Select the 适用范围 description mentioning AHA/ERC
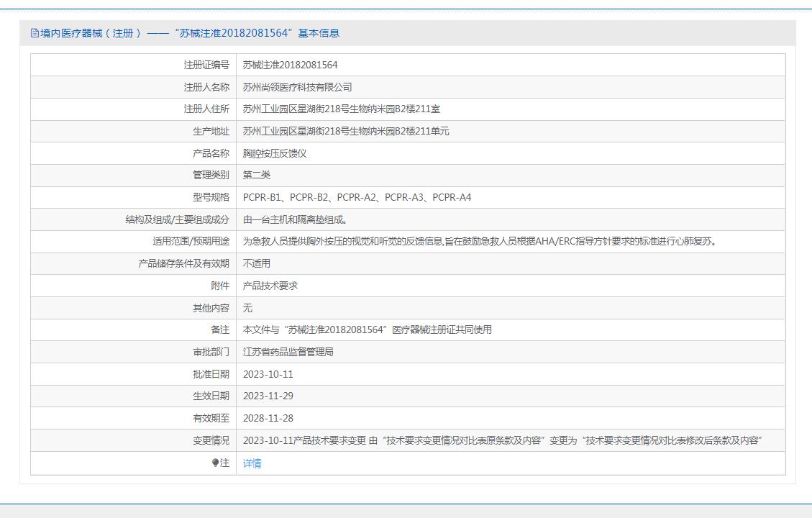 click(x=480, y=242)
